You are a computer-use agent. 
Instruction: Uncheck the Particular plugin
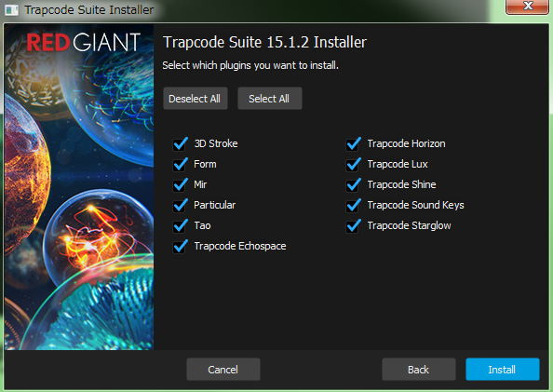[180, 206]
